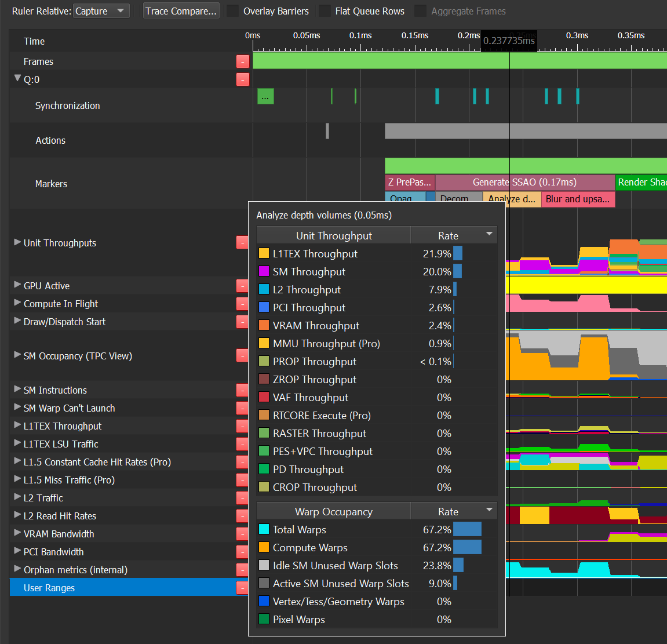Image resolution: width=667 pixels, height=644 pixels.
Task: Open the Trace Compare dialog
Action: [181, 10]
